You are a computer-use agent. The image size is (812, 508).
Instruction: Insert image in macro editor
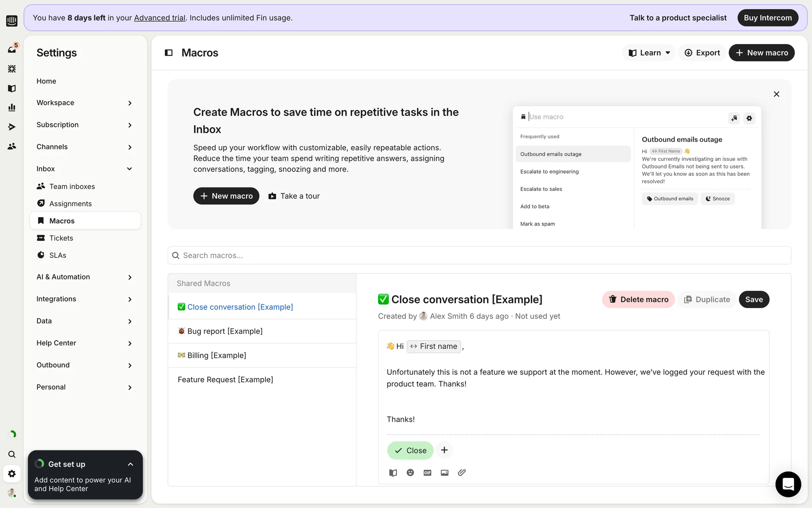tap(444, 472)
